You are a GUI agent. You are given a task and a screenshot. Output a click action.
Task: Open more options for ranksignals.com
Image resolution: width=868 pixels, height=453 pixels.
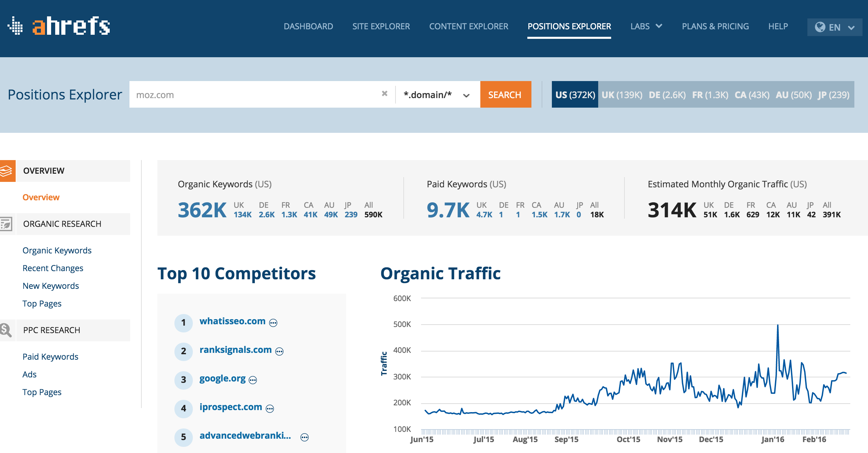coord(279,351)
